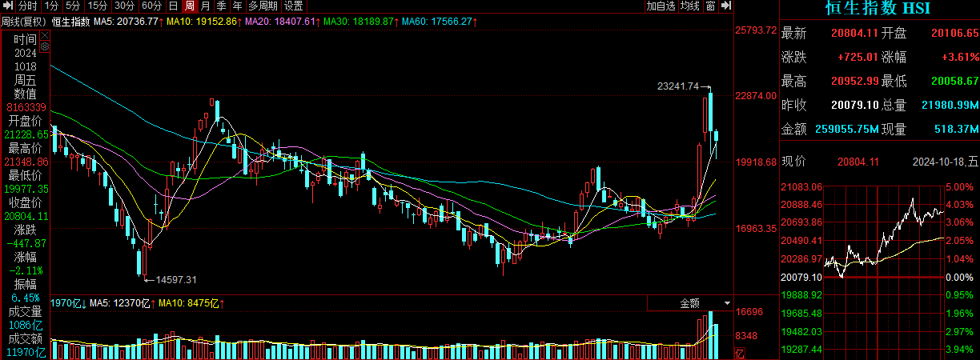Click the 涨跌 value +725.01

[857, 58]
